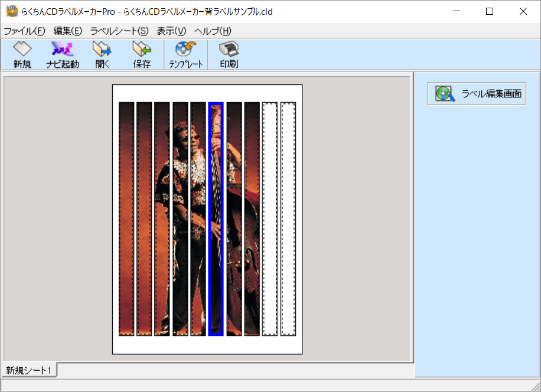Select the second spine label strip

[144, 218]
